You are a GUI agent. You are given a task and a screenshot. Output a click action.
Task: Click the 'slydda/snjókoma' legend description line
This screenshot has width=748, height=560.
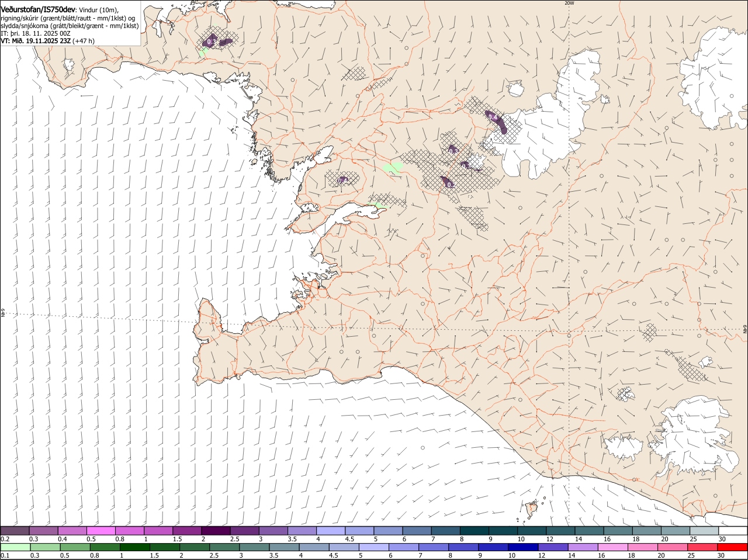[x=70, y=26]
